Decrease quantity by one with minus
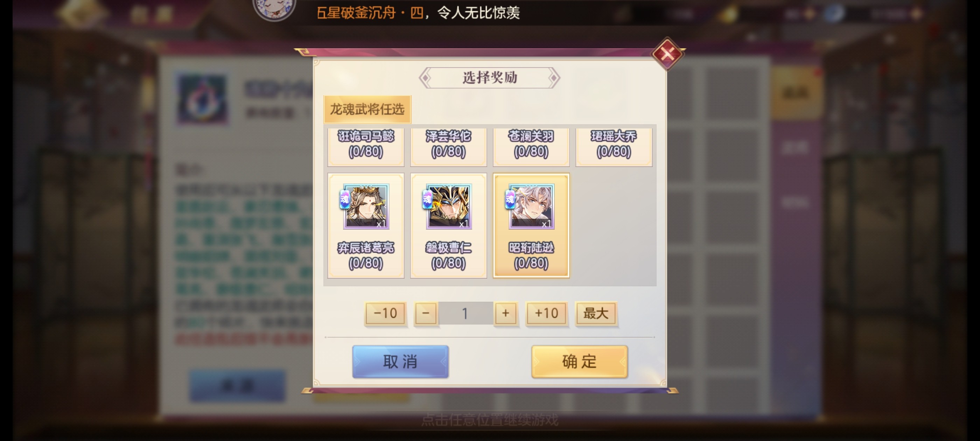 coord(426,314)
